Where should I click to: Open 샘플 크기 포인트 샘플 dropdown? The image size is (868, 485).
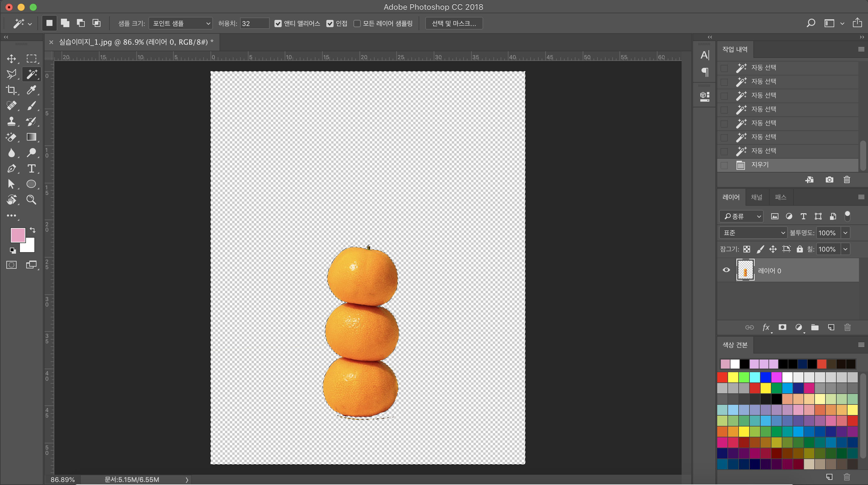(181, 24)
